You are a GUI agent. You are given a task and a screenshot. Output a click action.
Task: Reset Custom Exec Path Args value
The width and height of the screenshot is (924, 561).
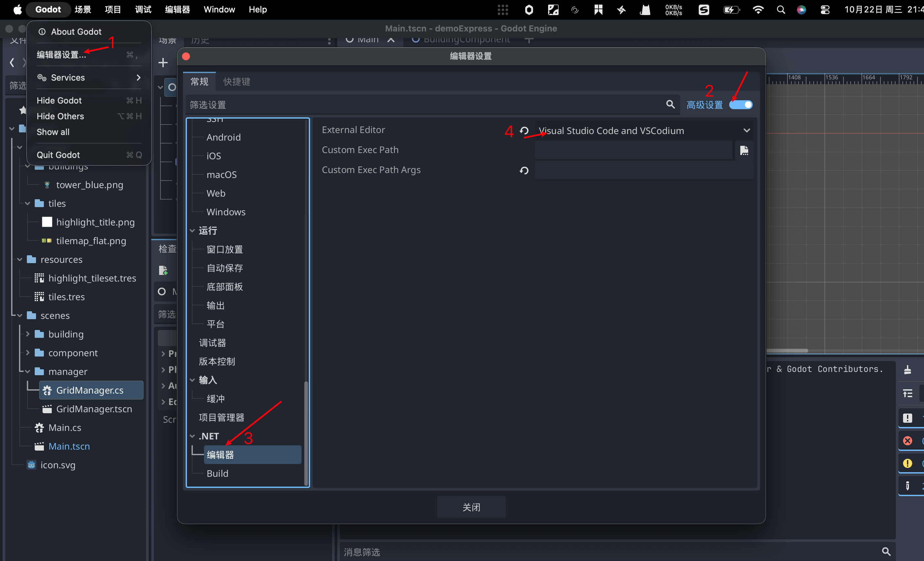[x=524, y=170]
